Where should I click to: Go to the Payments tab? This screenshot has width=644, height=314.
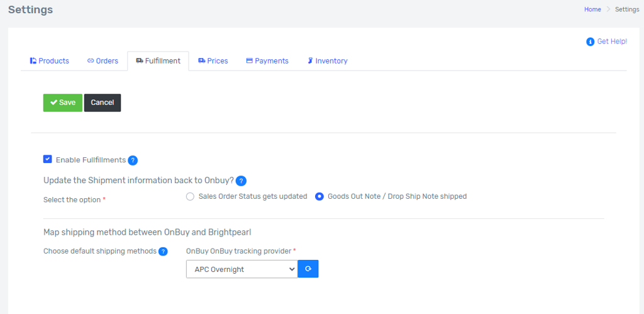coord(267,61)
